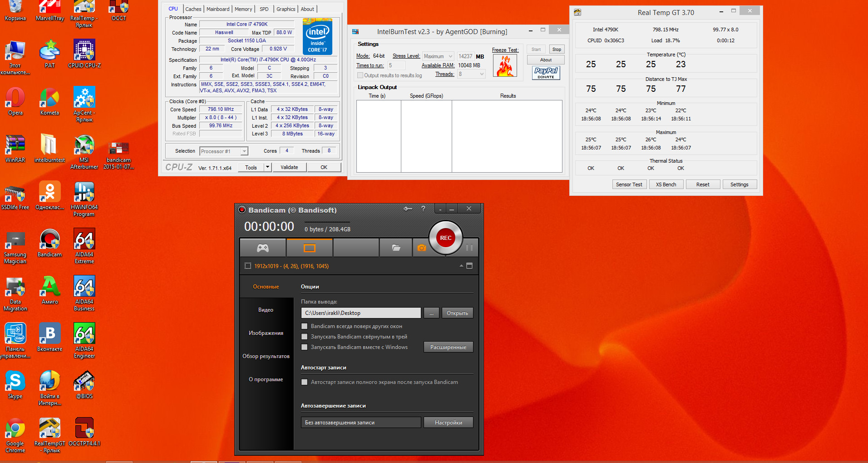868x463 pixels.
Task: Switch to the Memory tab in CPU-Z
Action: pyautogui.click(x=243, y=9)
